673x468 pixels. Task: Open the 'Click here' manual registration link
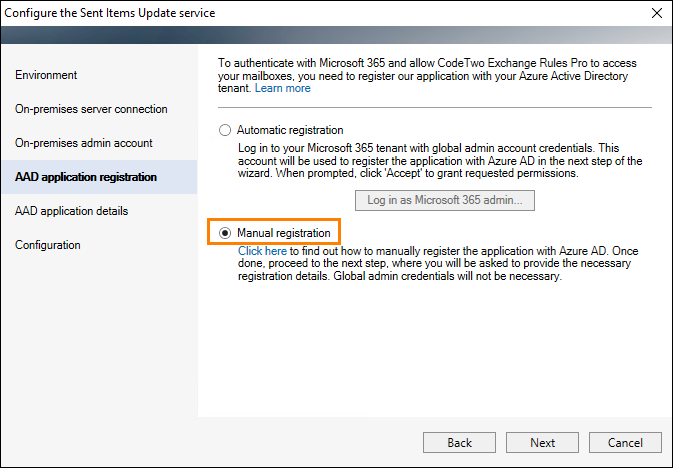pyautogui.click(x=262, y=251)
